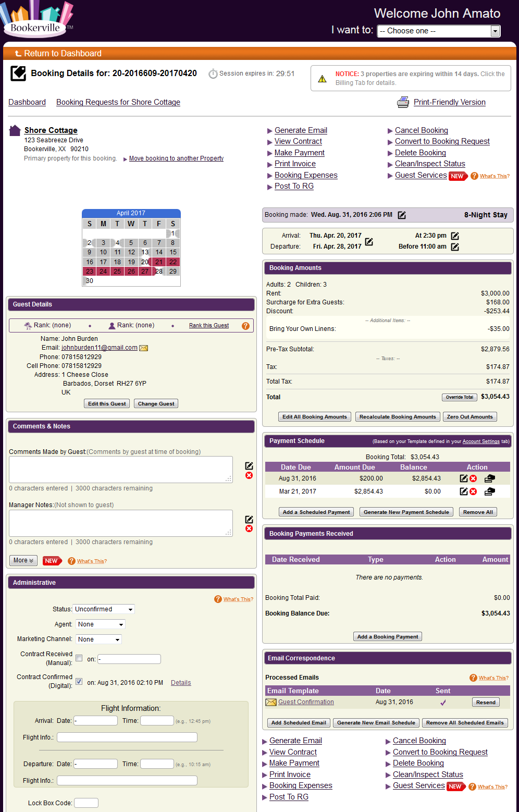Click the Edit this Guest button
519x812 pixels.
click(x=107, y=404)
